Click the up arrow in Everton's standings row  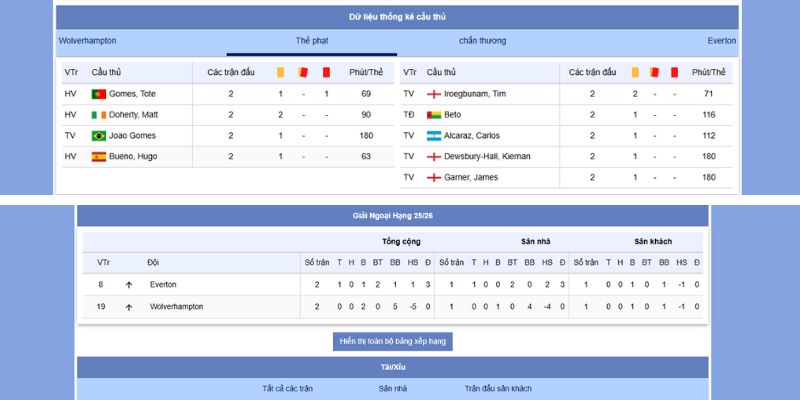pos(129,285)
